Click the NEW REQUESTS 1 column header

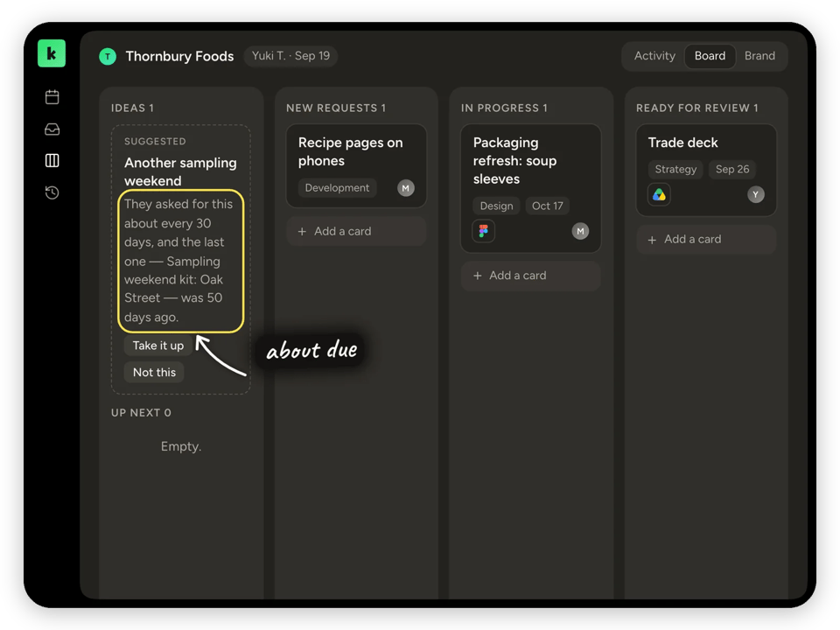pyautogui.click(x=336, y=108)
